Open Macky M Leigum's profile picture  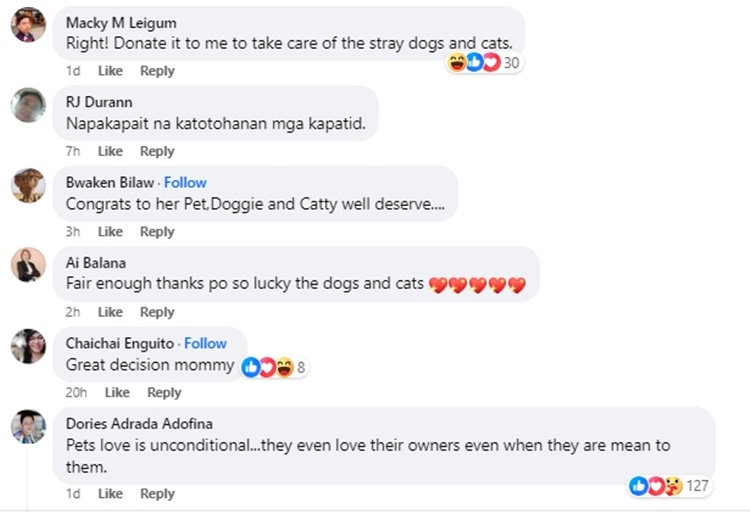click(28, 24)
